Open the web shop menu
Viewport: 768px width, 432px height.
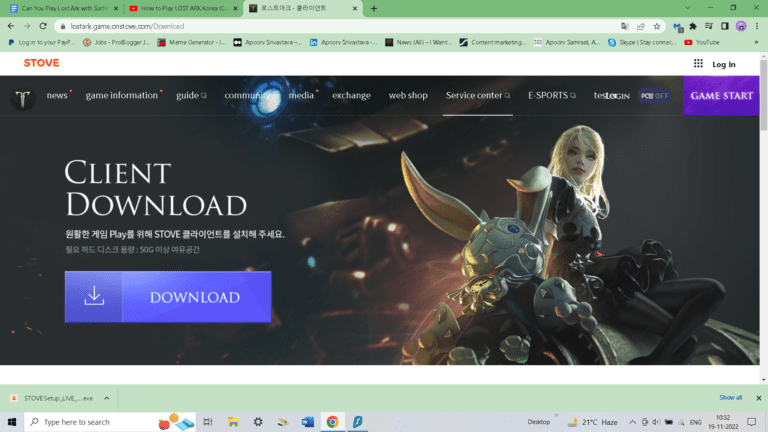pyautogui.click(x=408, y=96)
